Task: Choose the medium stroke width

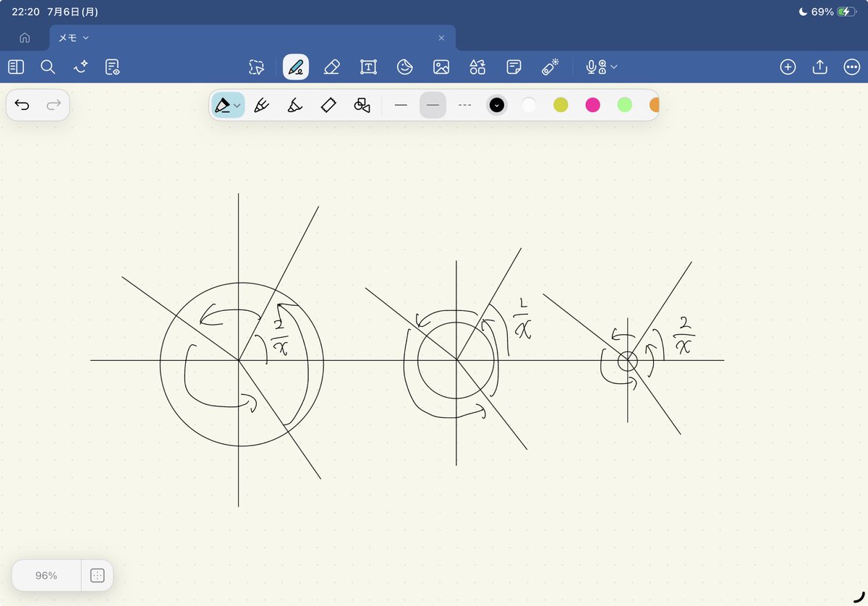Action: click(x=433, y=105)
